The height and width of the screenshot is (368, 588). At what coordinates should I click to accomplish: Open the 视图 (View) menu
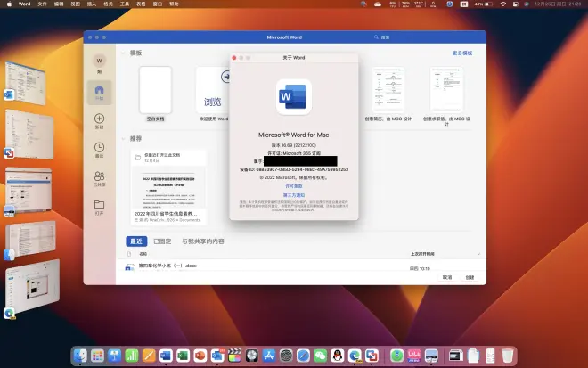76,4
